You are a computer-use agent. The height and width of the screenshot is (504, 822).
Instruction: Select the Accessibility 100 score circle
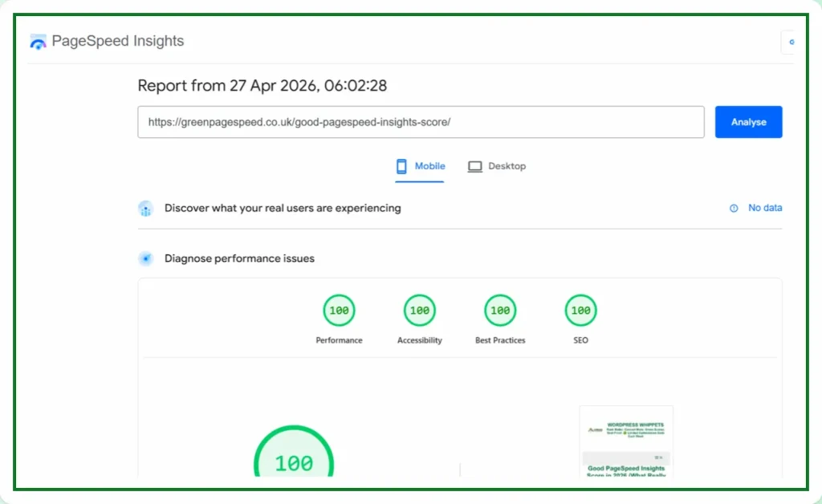click(419, 310)
